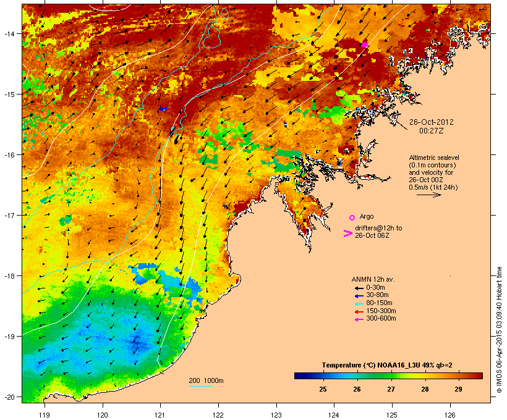
Task: Click the '30-80m' depth label
Action: [x=377, y=295]
